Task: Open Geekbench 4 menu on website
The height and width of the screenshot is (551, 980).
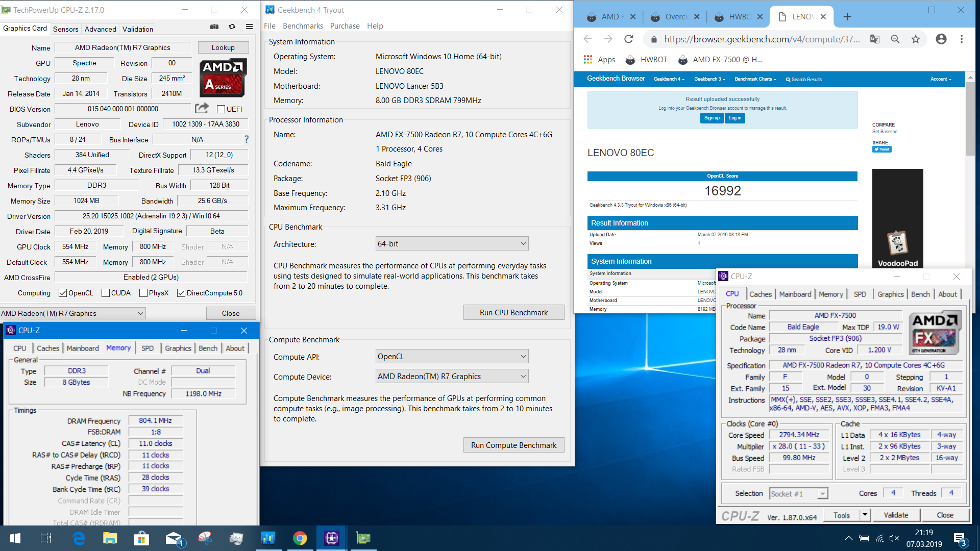Action: click(669, 79)
